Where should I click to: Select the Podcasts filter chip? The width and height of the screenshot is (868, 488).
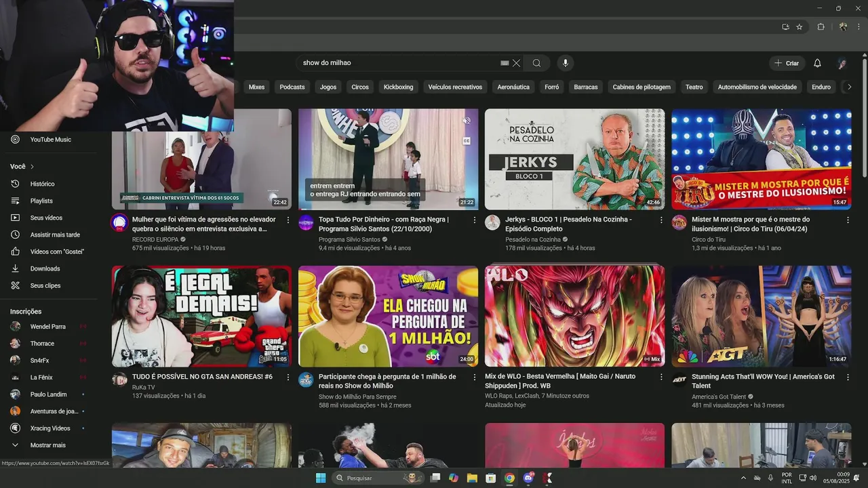(292, 87)
